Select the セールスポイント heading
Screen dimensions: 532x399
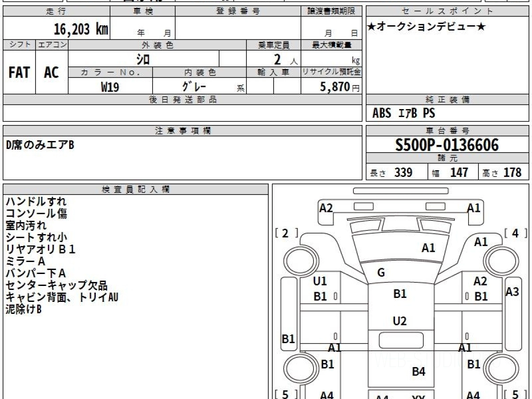click(x=447, y=12)
